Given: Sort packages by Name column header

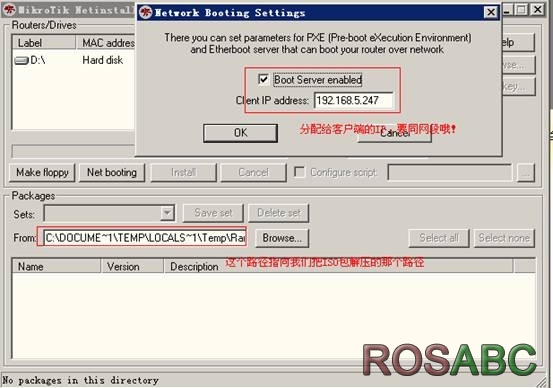Looking at the screenshot, I should point(56,266).
